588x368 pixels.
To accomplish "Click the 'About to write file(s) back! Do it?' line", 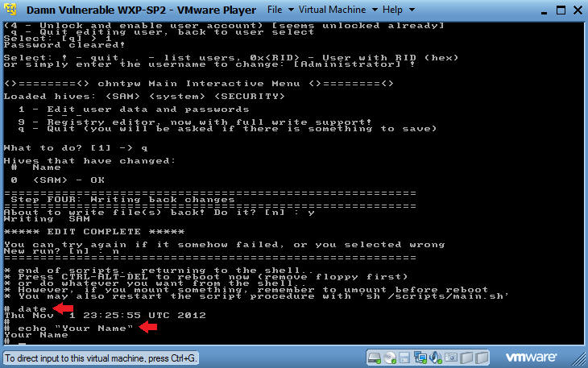I will click(x=159, y=213).
